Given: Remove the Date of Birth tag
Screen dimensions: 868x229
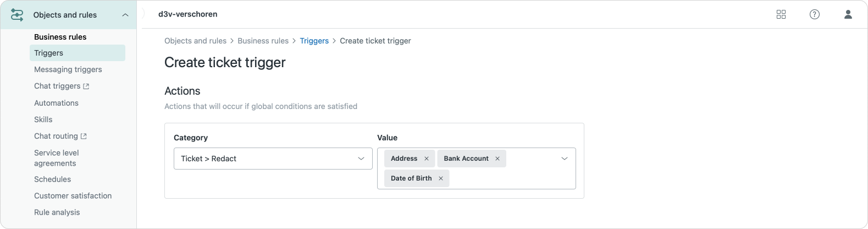Looking at the screenshot, I should point(440,178).
